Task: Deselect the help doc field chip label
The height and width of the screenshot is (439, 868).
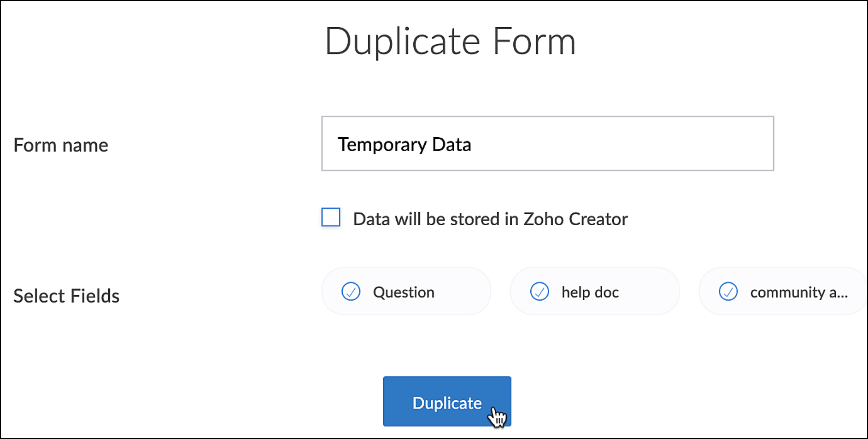Action: pyautogui.click(x=590, y=292)
